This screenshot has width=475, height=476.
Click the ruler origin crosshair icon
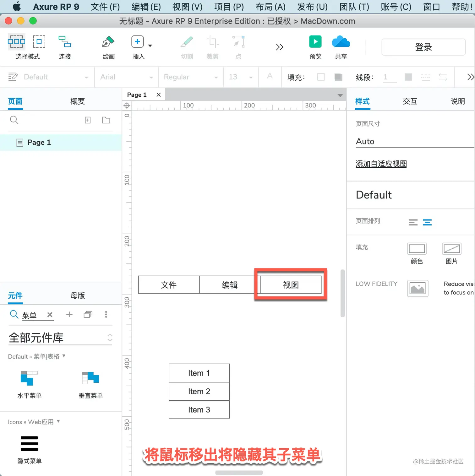pos(127,105)
